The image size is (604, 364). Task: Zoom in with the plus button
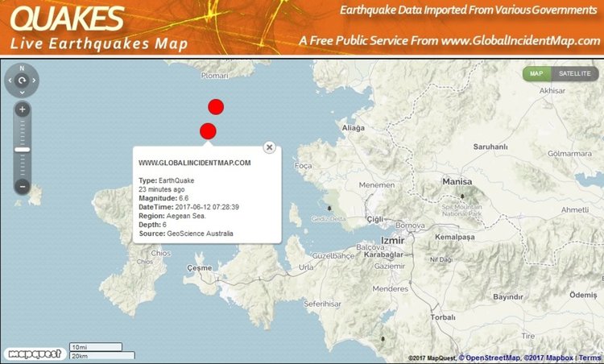pyautogui.click(x=23, y=110)
